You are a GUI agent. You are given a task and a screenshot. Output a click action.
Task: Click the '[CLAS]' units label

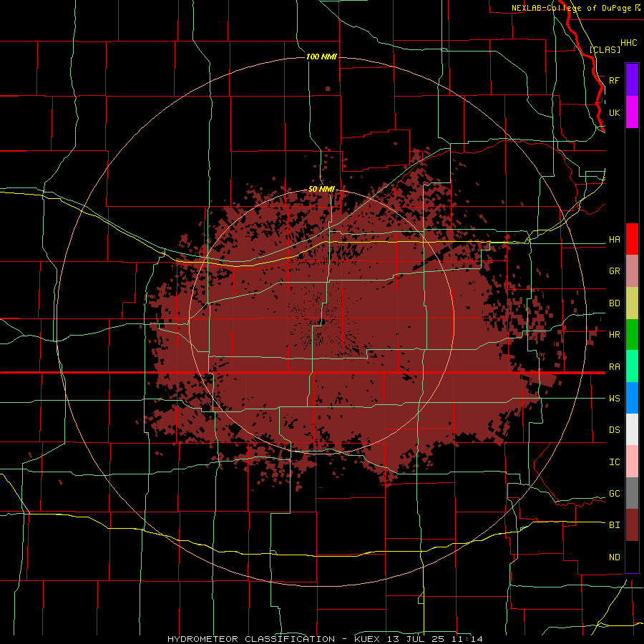pos(605,50)
